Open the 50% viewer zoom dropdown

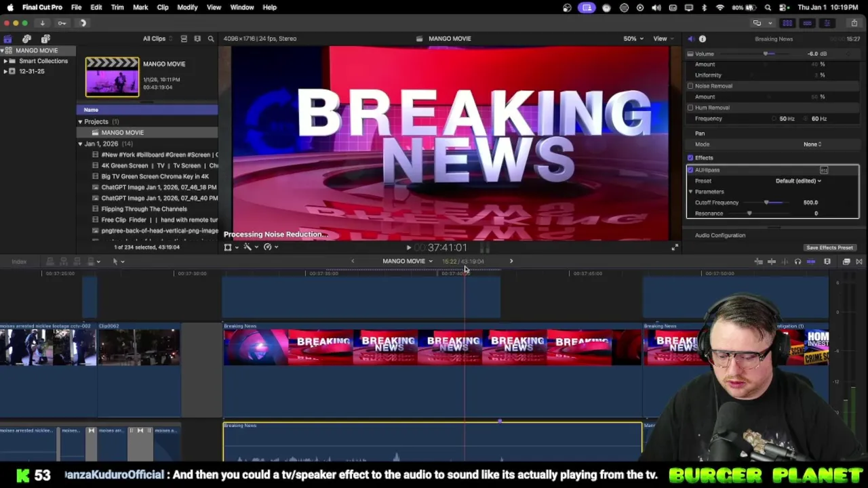633,39
